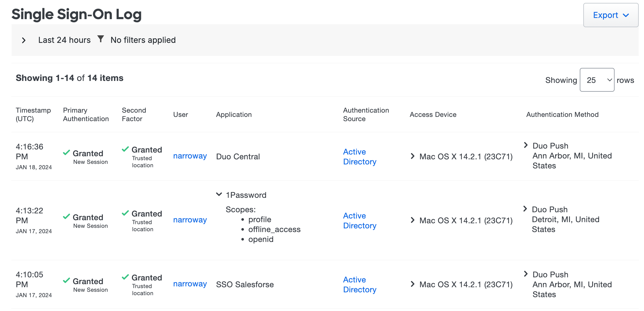Click Showing 1-14 of 14 items text
The width and height of the screenshot is (644, 311).
(x=70, y=78)
